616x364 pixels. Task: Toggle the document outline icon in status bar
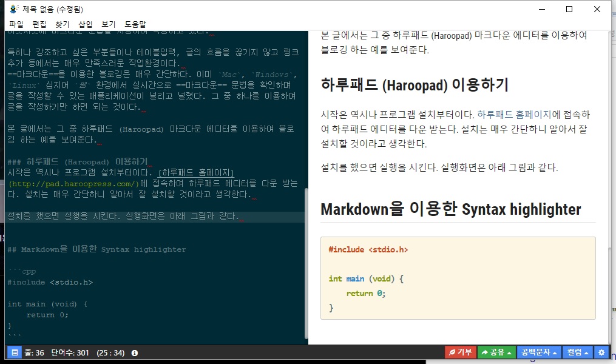point(15,352)
